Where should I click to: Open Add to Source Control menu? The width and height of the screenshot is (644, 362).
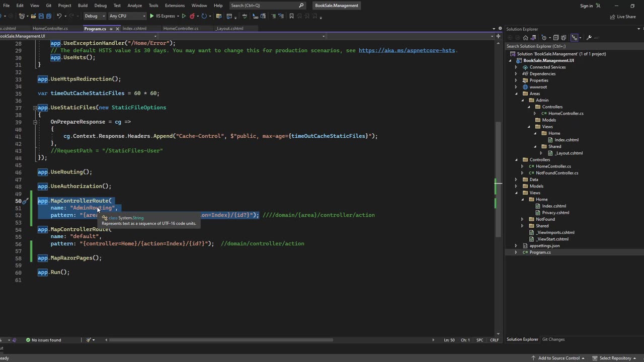tap(558, 358)
